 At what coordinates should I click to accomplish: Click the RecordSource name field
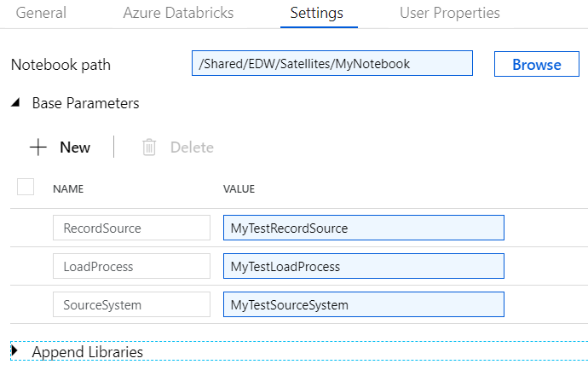pos(131,228)
